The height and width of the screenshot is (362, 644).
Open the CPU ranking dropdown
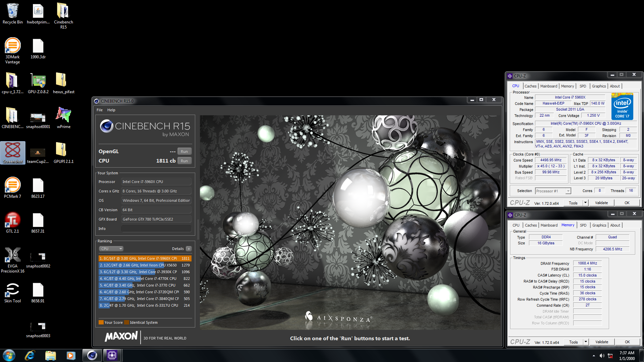click(111, 249)
